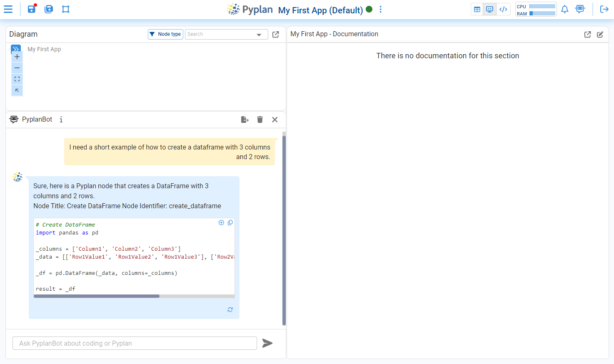
Task: Fit the diagram to screen
Action: (17, 79)
